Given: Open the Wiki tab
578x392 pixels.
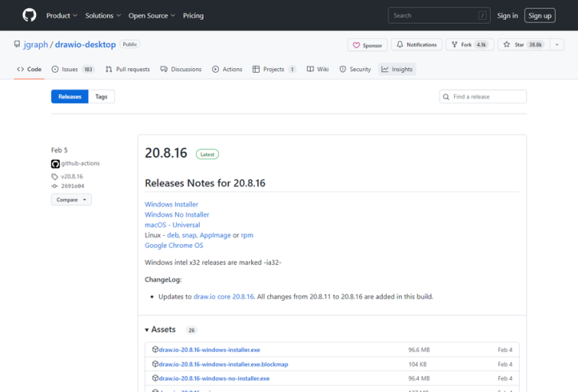Looking at the screenshot, I should tap(318, 69).
